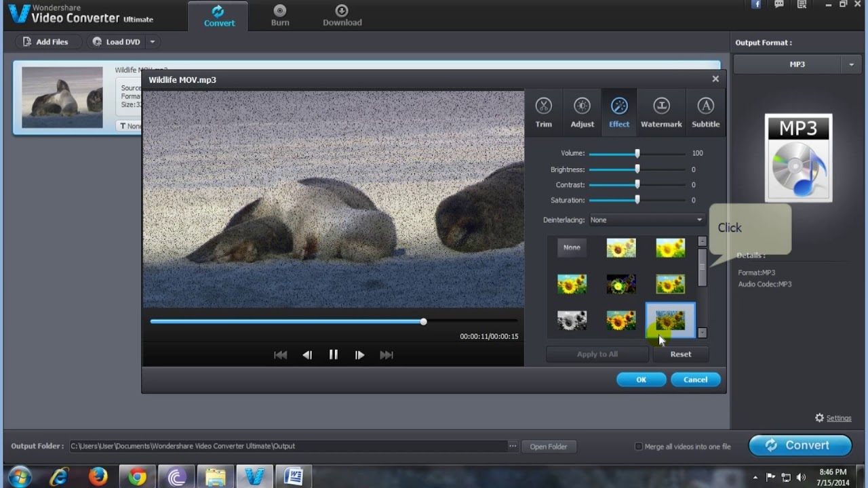Click the Wildlife video thumbnail in file list
Image resolution: width=868 pixels, height=488 pixels.
pos(62,97)
